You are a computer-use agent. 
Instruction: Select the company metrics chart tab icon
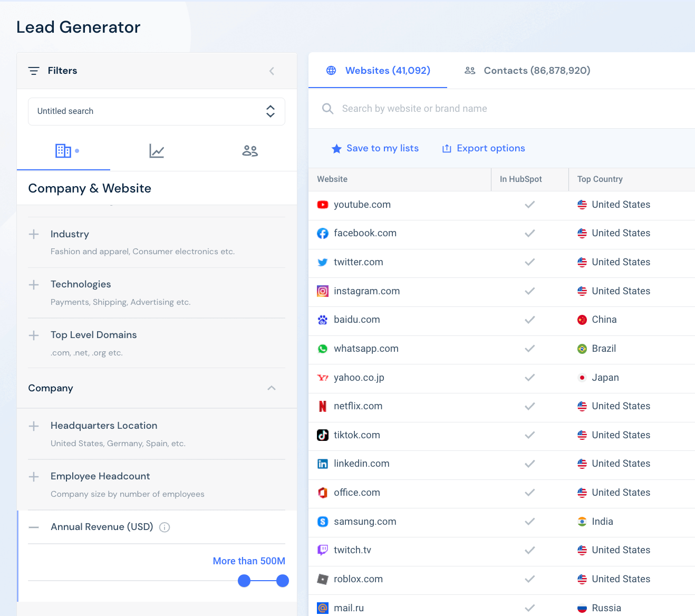tap(157, 151)
